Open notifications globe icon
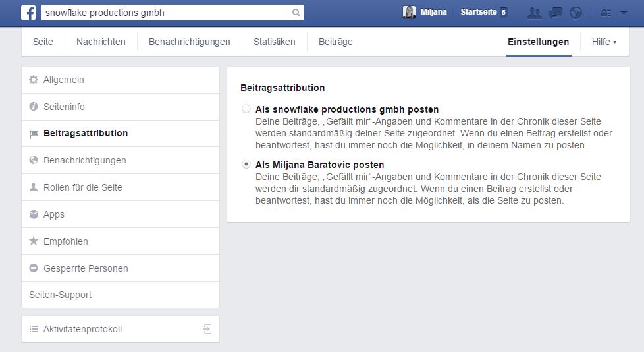Image resolution: width=644 pixels, height=352 pixels. [576, 13]
